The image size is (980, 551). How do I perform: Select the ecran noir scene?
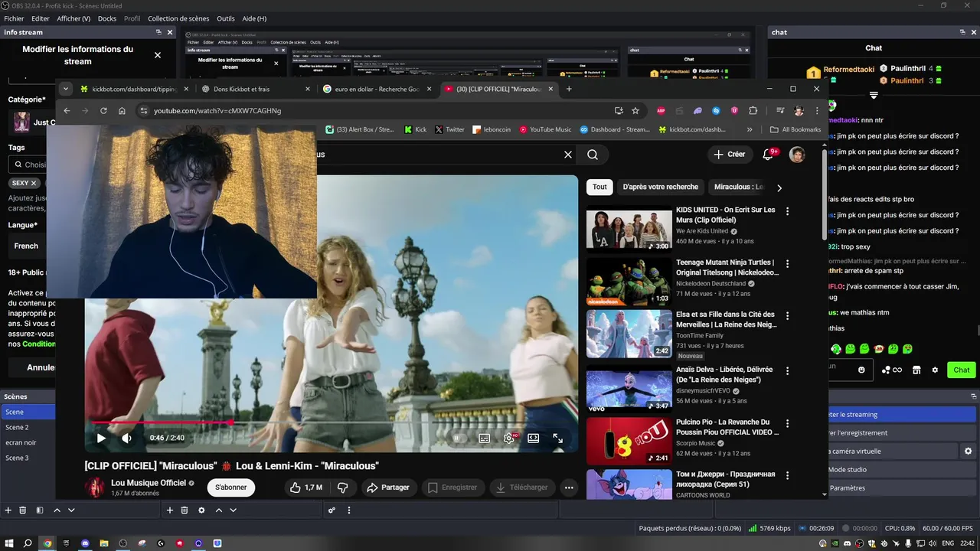(x=28, y=442)
